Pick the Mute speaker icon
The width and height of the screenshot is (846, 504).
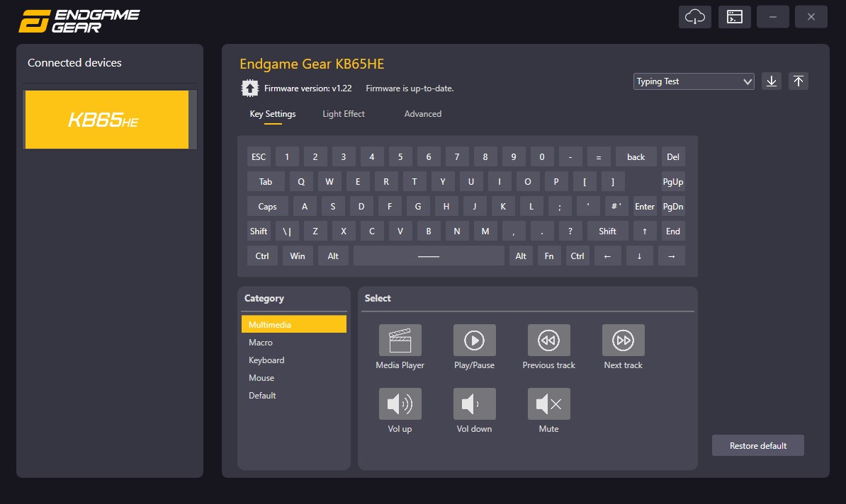pos(548,403)
